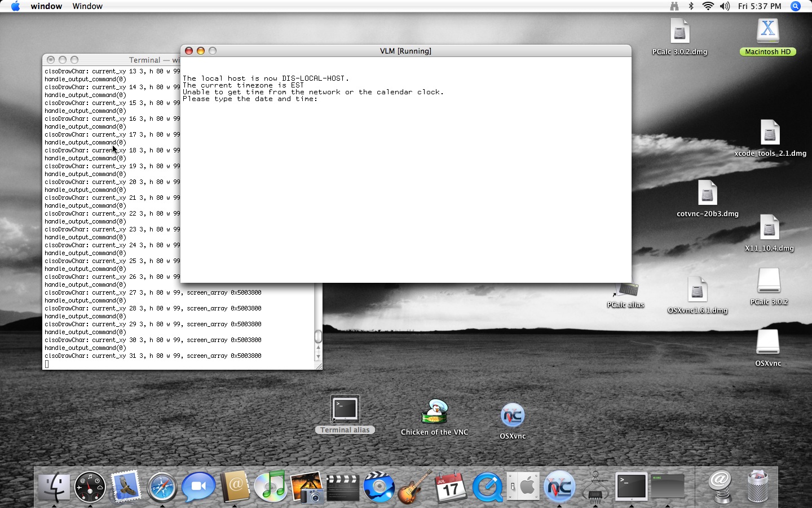The width and height of the screenshot is (812, 508).
Task: Open Macintosh HD drive icon
Action: [x=767, y=31]
